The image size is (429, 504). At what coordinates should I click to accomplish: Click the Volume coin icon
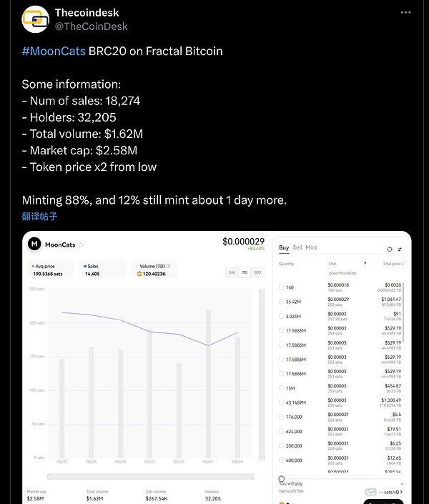click(140, 274)
